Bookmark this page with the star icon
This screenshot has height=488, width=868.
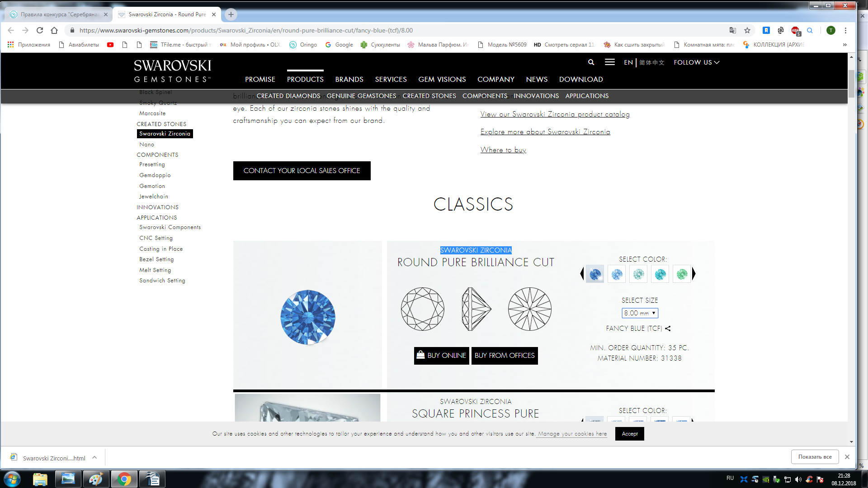pyautogui.click(x=747, y=30)
